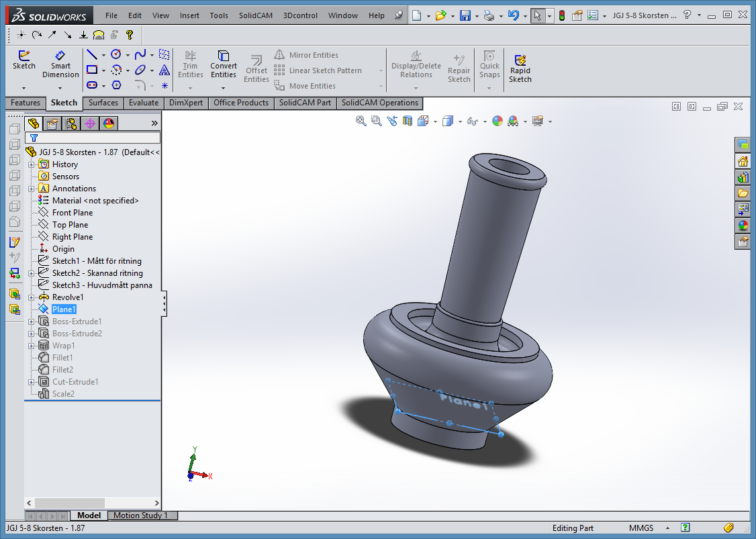The width and height of the screenshot is (756, 539).
Task: Open the SolidCAM menu
Action: click(256, 15)
